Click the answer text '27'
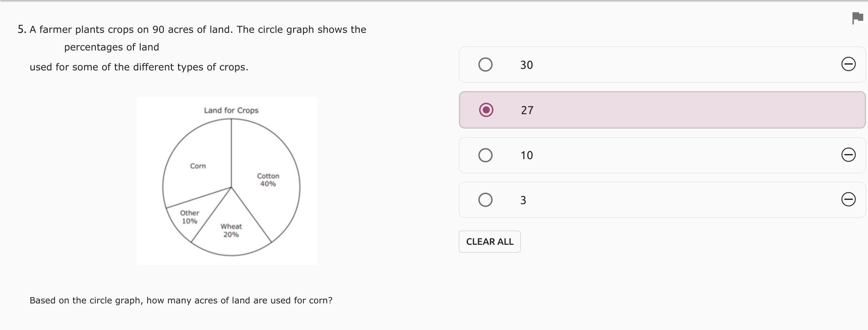868x330 pixels. tap(527, 110)
